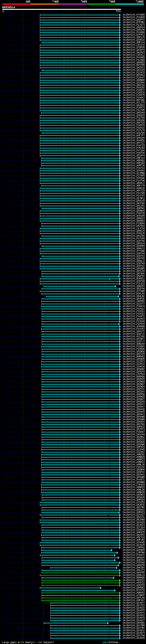146x644 pixels.
Task: Click label UniRef100_P19312
Action: (134, 308)
